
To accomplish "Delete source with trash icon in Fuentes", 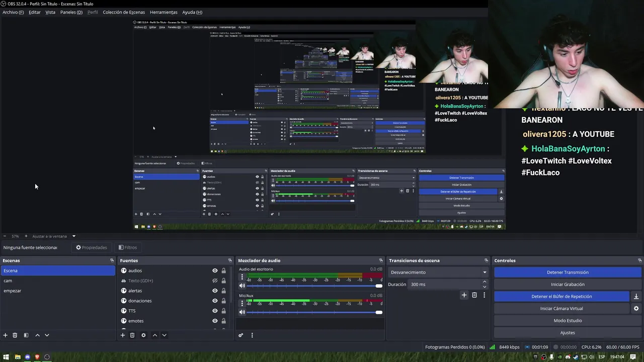I will click(x=132, y=335).
